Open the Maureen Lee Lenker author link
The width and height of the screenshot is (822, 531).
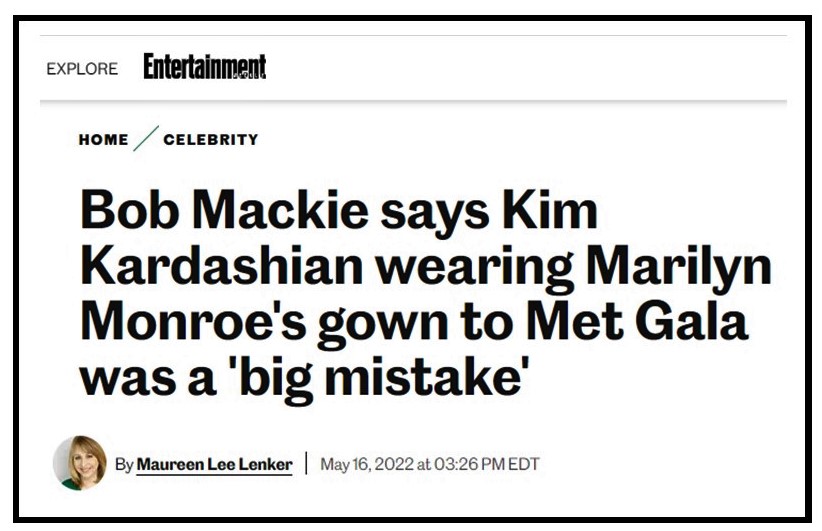click(214, 464)
